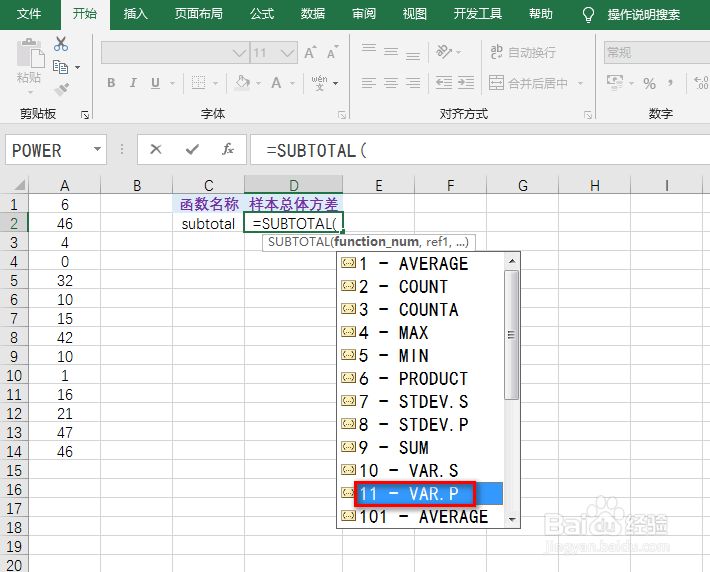Open the merge and center dropdown arrow

(x=580, y=83)
